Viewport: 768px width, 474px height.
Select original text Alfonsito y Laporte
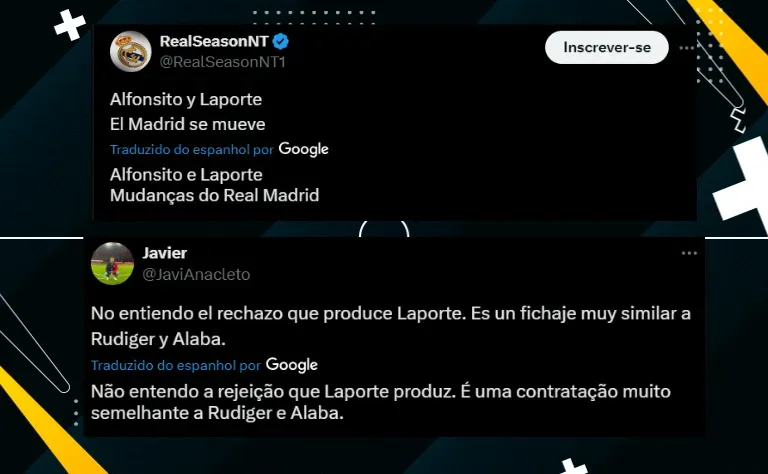tap(186, 99)
